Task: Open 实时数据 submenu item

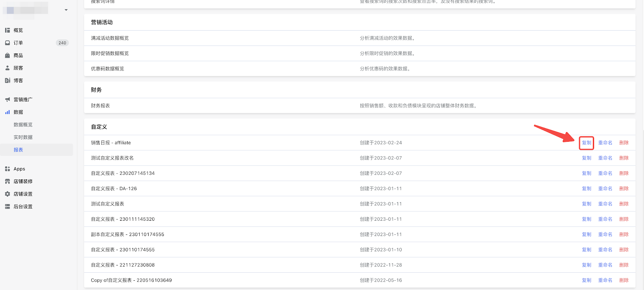Action: (23, 137)
